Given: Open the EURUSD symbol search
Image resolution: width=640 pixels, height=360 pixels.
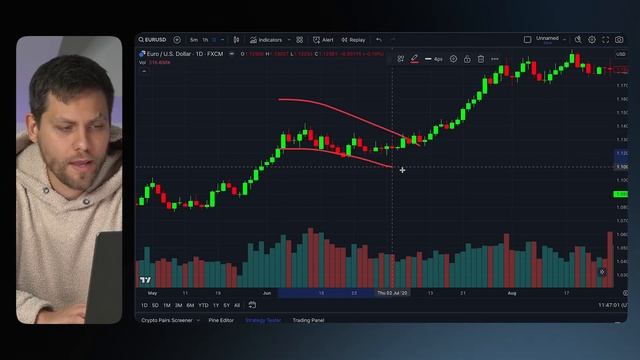Looking at the screenshot, I should point(153,40).
